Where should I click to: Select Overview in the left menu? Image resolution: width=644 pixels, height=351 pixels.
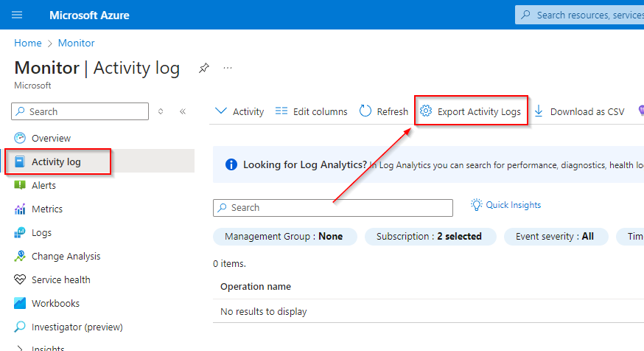(51, 138)
